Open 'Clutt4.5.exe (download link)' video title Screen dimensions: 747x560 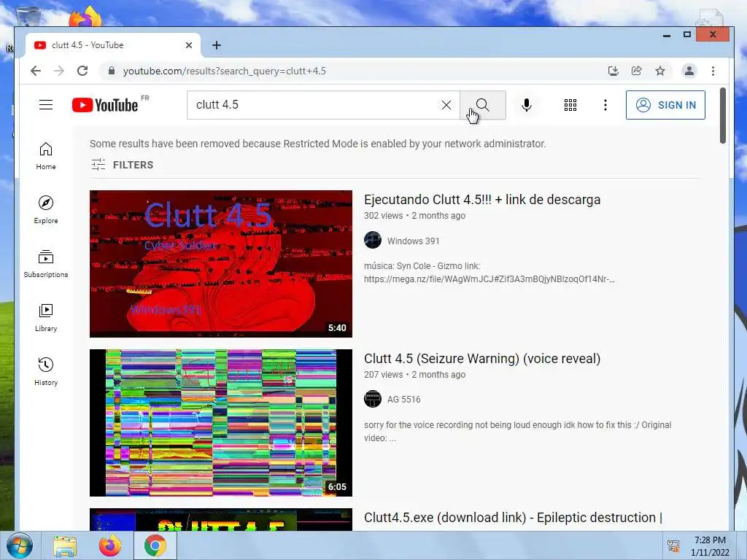513,518
